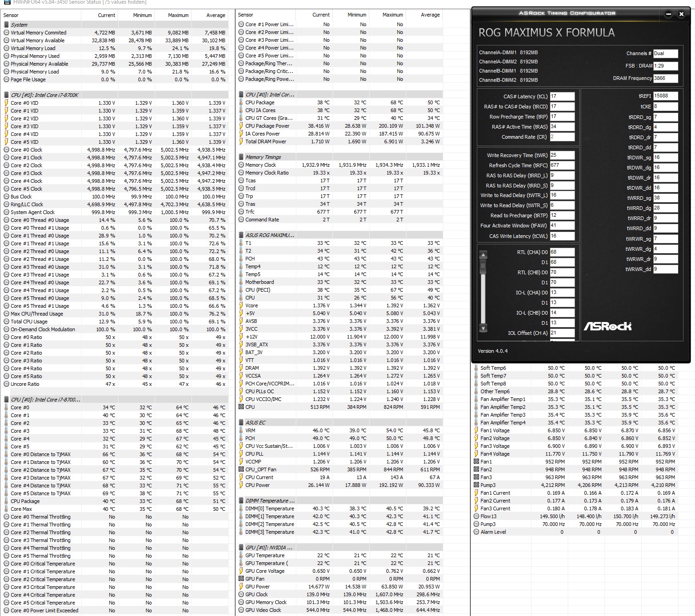Click the RAS# Active Time (tRAS) field
The image size is (695, 616).
(x=562, y=127)
